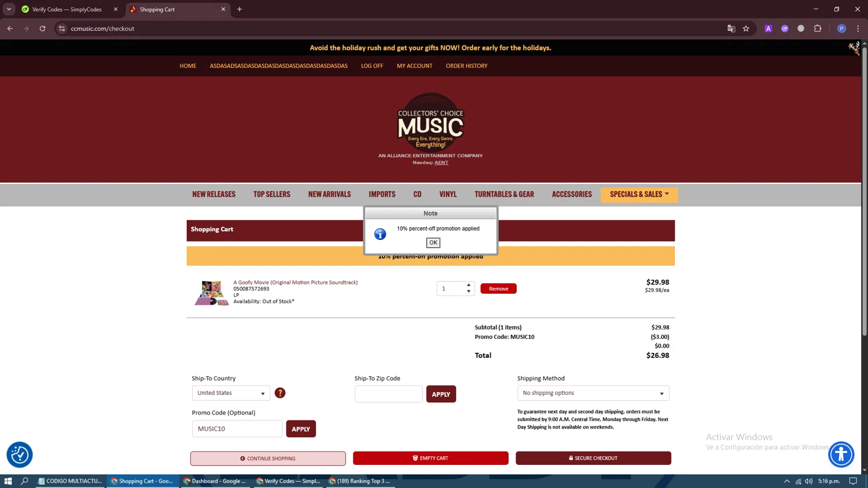Click the ASDASADSAS account name link

click(x=278, y=66)
